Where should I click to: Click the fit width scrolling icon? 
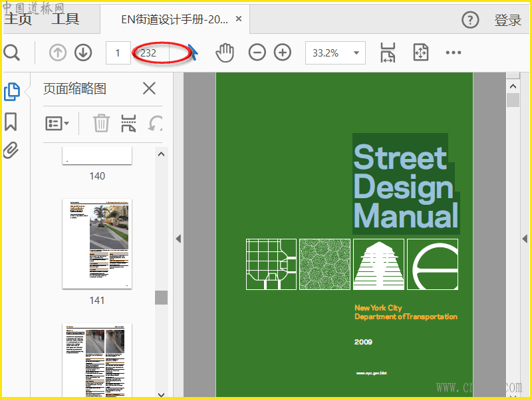[388, 53]
